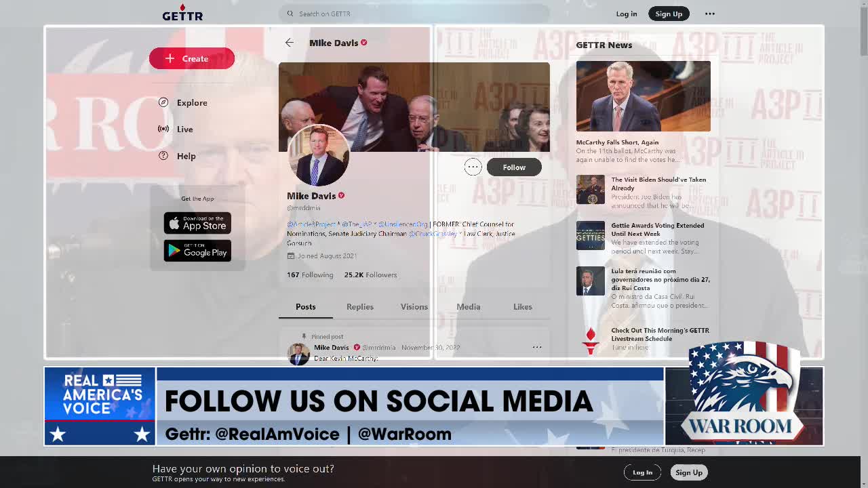The image size is (868, 488).
Task: Go back with the arrow icon
Action: (290, 43)
